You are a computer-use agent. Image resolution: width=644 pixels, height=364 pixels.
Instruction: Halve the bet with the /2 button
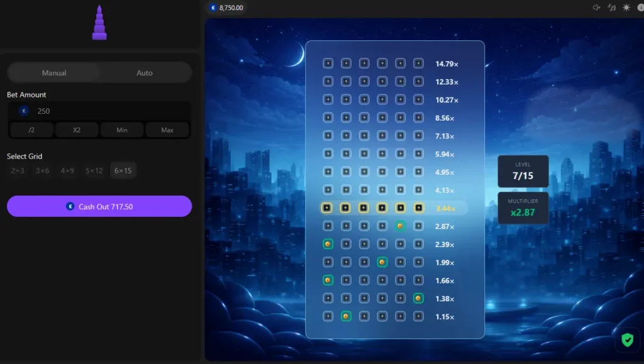coord(31,130)
